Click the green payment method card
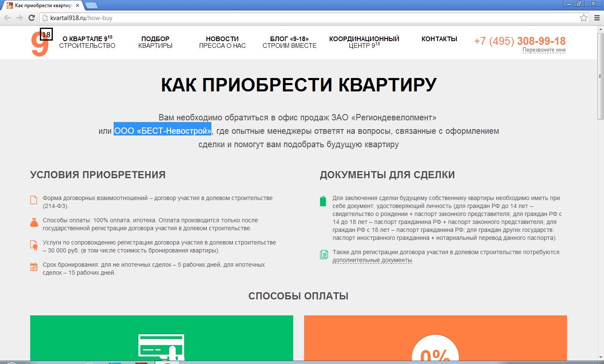Screen dimensions: 604x364 click(x=161, y=338)
